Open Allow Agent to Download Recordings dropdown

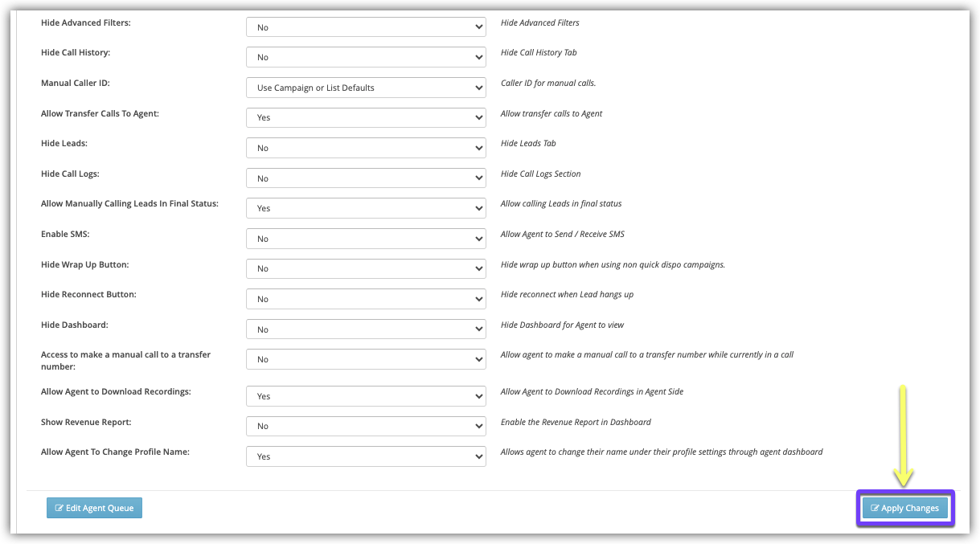366,396
